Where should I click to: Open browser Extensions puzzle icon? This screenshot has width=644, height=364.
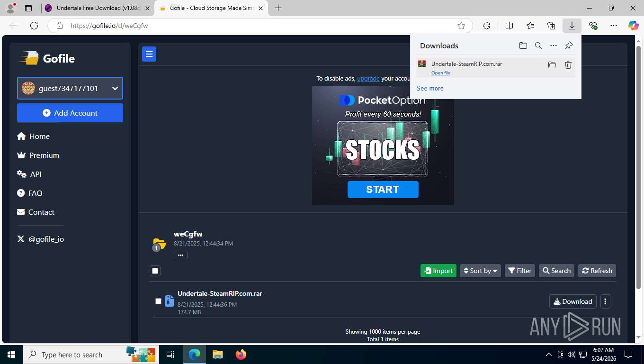click(486, 26)
